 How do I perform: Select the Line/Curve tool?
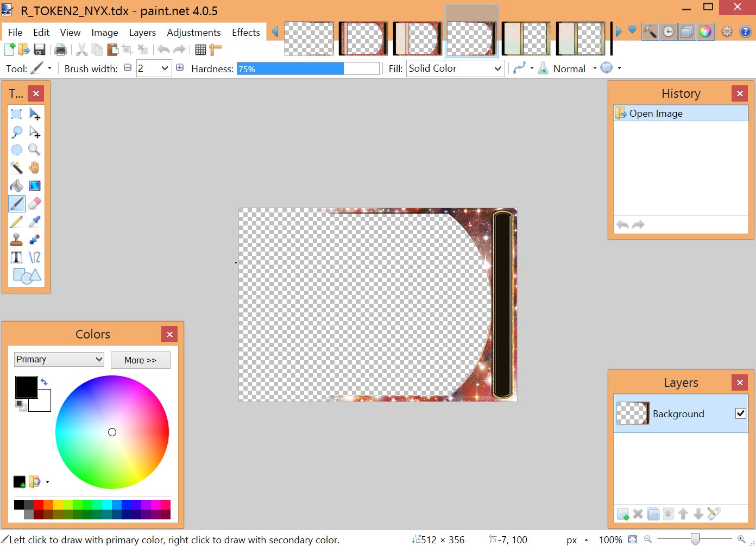35,258
